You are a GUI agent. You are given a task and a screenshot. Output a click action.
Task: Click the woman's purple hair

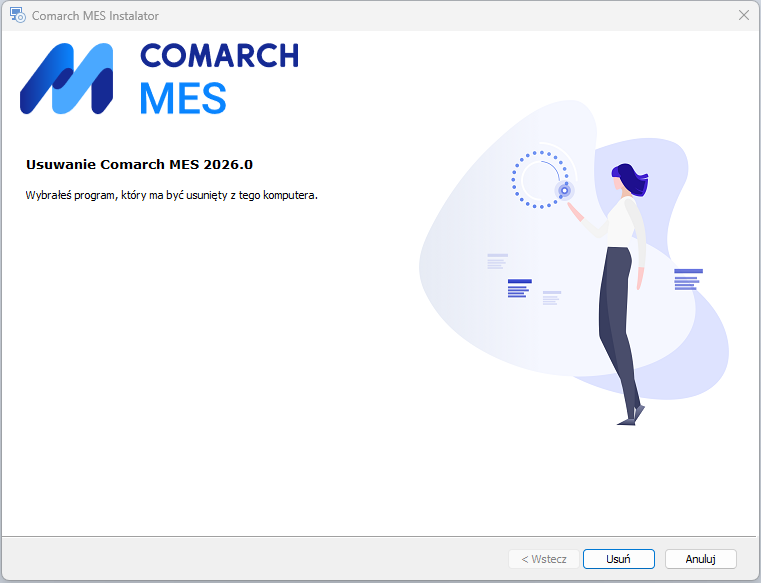pyautogui.click(x=632, y=180)
